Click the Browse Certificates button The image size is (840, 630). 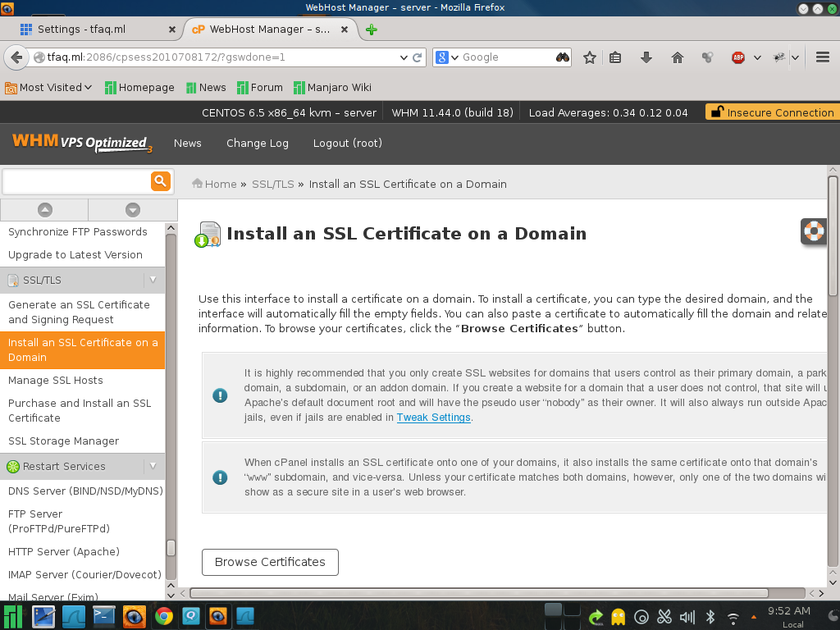[270, 562]
